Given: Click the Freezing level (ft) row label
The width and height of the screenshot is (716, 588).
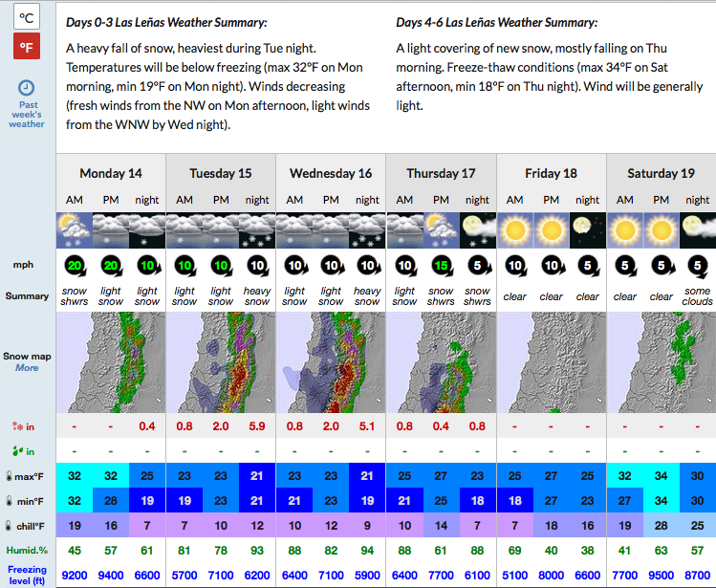Looking at the screenshot, I should click(x=27, y=576).
